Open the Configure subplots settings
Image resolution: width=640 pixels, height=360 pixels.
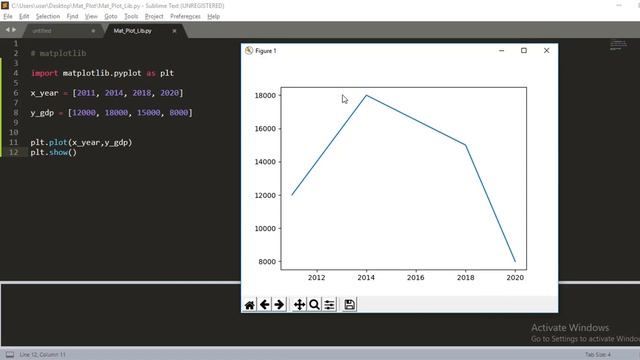tap(329, 304)
